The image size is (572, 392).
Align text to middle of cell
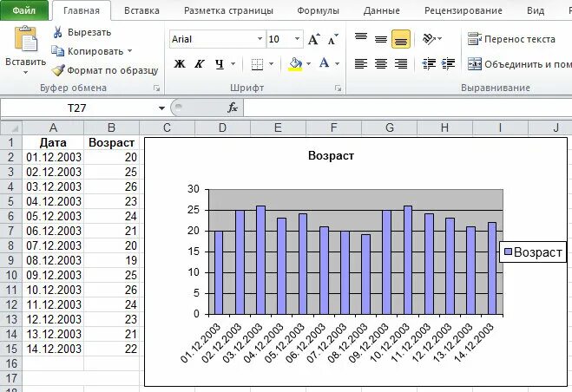tap(381, 39)
